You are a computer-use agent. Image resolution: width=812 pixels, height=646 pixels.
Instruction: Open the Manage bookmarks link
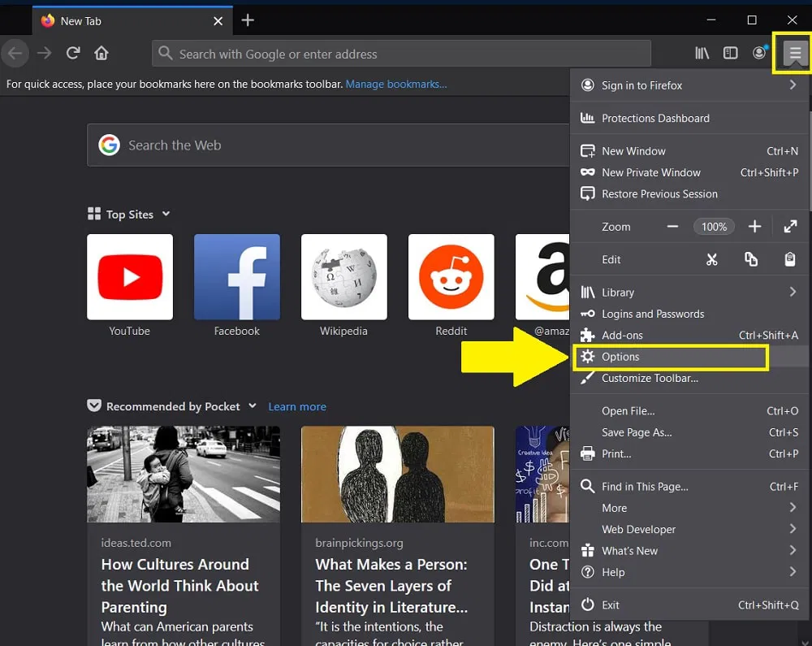coord(395,83)
